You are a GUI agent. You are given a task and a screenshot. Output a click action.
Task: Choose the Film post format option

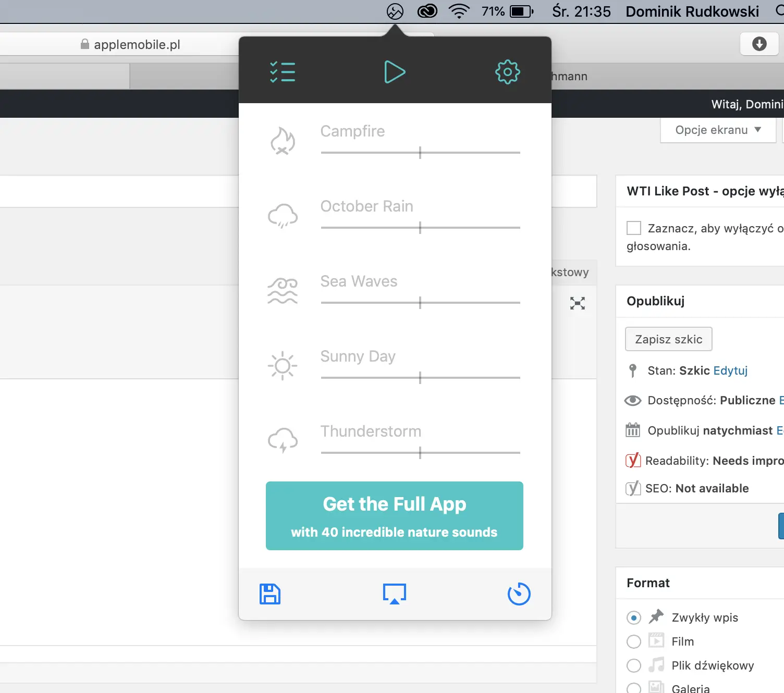[634, 642]
